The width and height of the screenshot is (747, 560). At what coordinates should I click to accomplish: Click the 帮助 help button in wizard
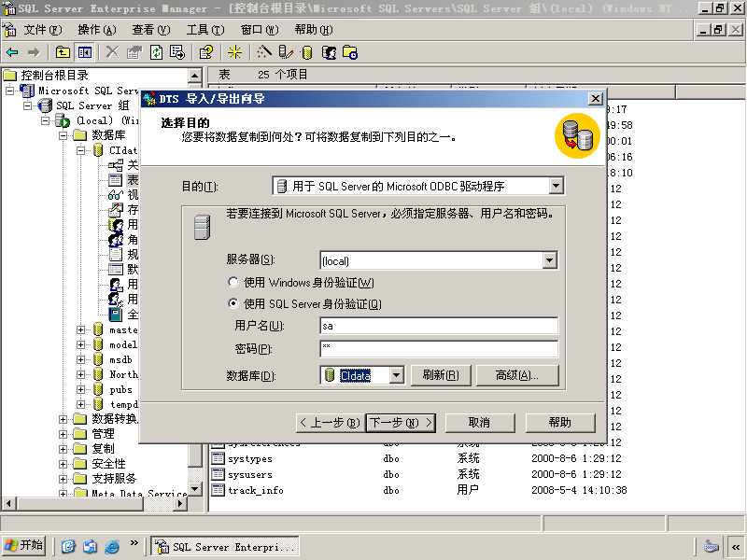tap(560, 423)
